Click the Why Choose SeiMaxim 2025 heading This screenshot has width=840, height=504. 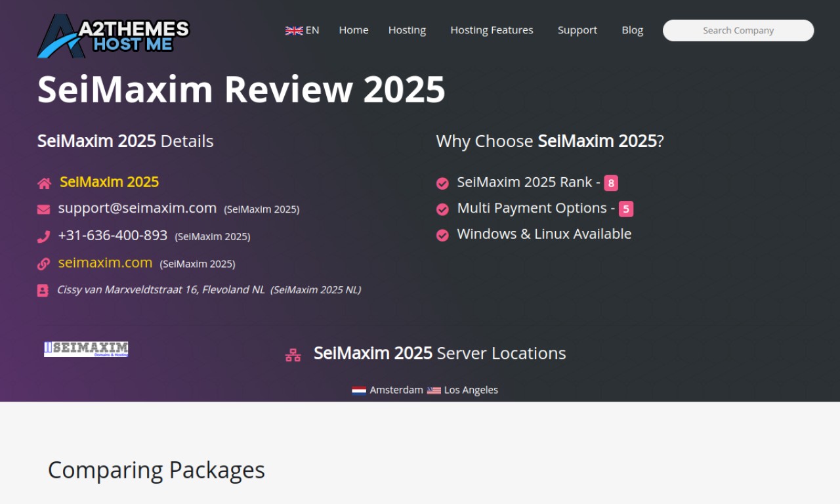[x=550, y=141]
